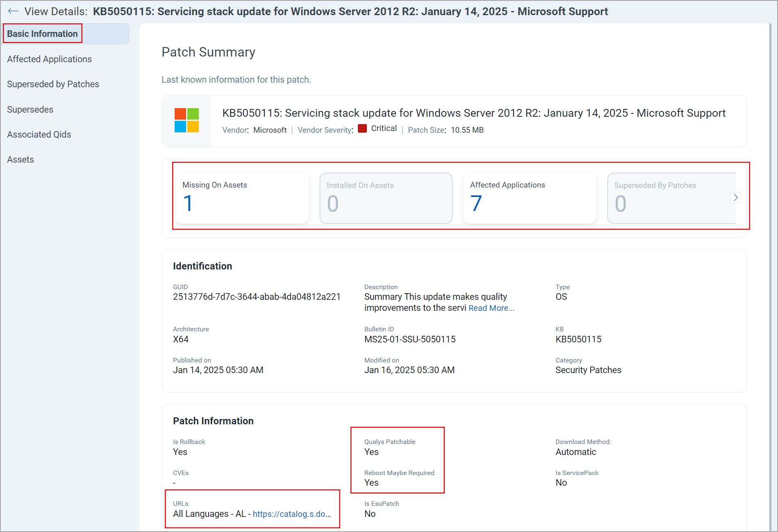The height and width of the screenshot is (532, 778).
Task: Click the Installed On Assets card
Action: point(386,198)
